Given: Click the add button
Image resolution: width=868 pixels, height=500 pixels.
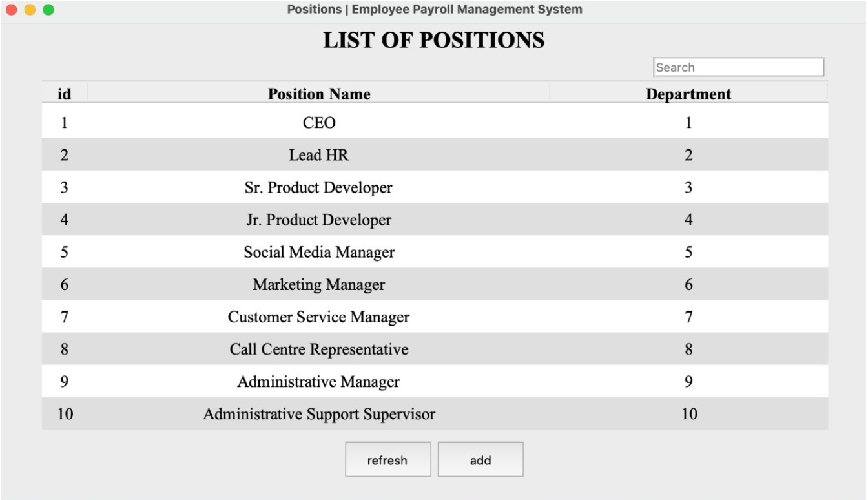Looking at the screenshot, I should [x=481, y=460].
